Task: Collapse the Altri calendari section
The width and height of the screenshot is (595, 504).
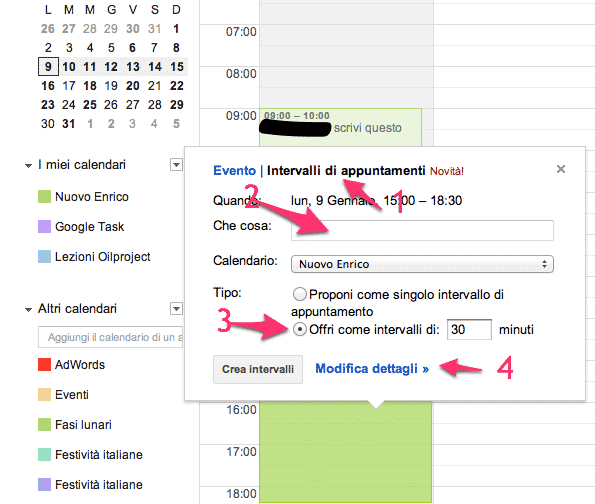Action: click(x=28, y=310)
